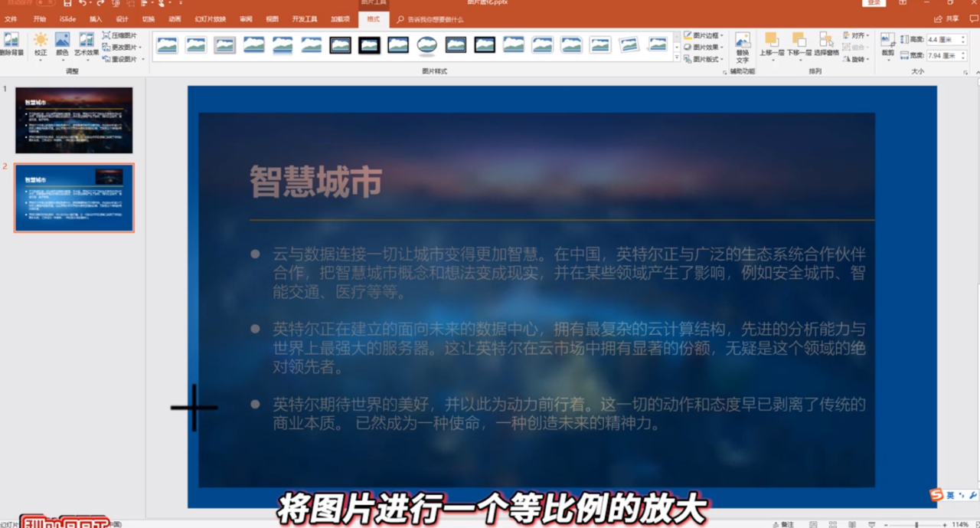Collapse the ribbon with the caret arrow

977,72
